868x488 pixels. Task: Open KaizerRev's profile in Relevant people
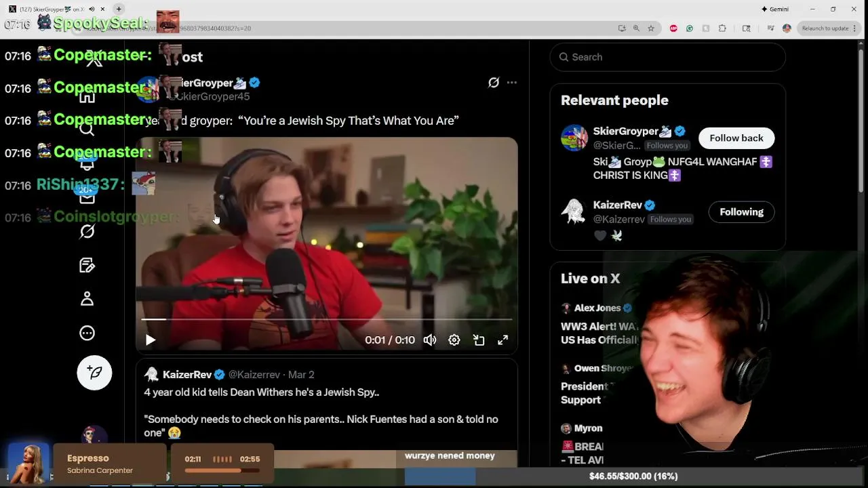pos(617,205)
